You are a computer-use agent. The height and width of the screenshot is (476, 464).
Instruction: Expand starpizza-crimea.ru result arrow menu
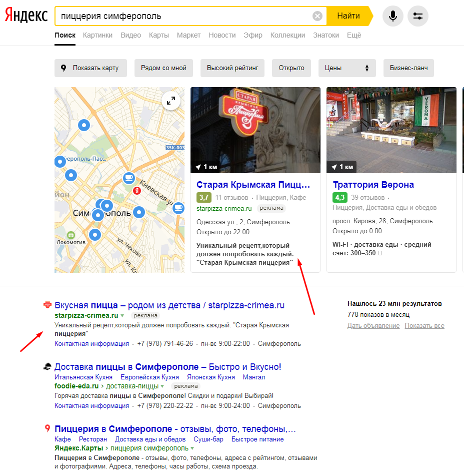click(x=122, y=316)
